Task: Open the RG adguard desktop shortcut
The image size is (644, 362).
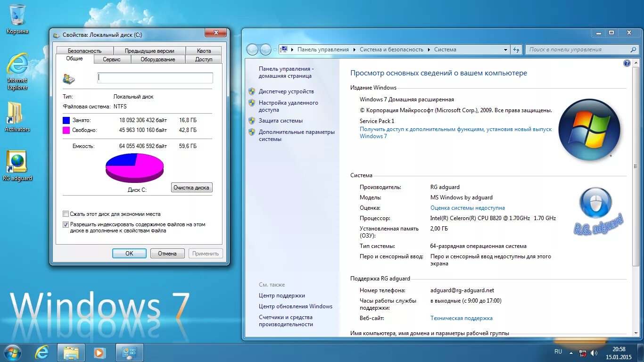Action: pyautogui.click(x=17, y=165)
